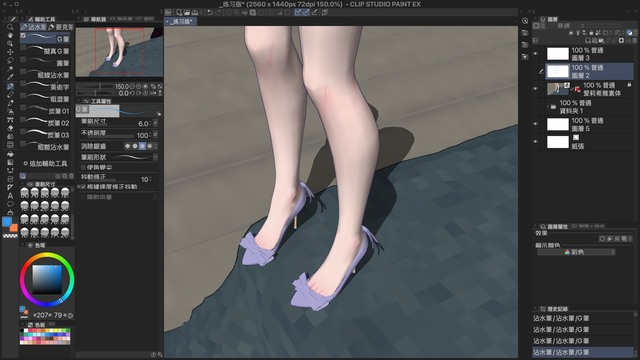Toggle the 俯角變 checkbox
The image size is (640, 360).
84,168
